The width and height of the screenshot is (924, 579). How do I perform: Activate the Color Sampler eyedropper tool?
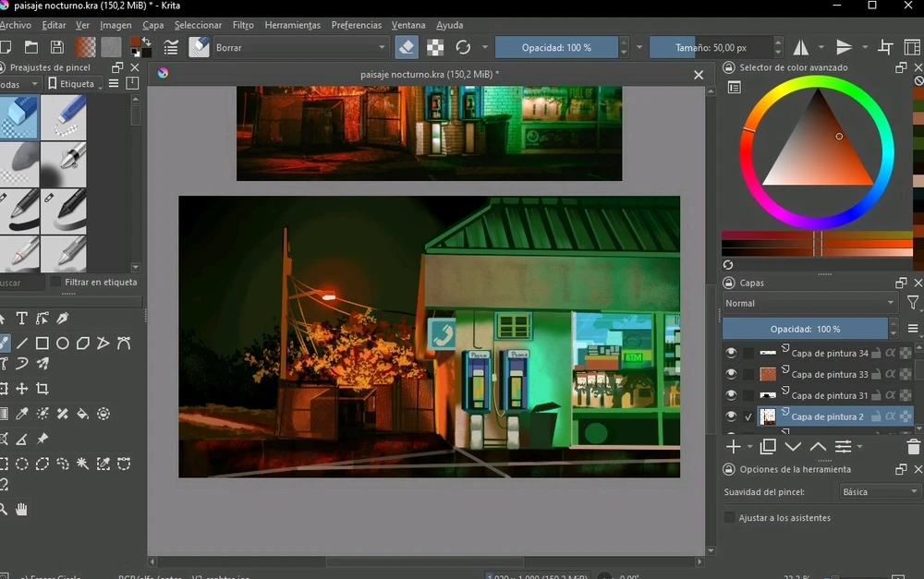coord(22,414)
